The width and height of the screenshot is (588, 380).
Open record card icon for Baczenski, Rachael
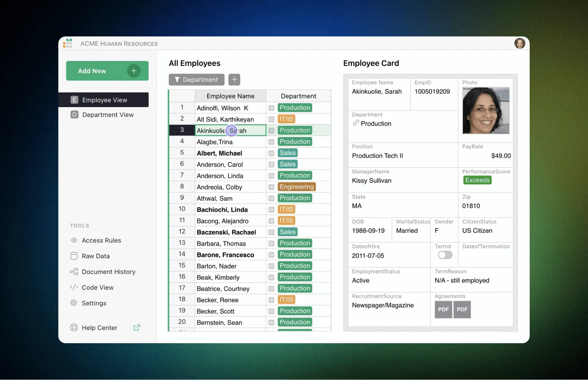(272, 232)
